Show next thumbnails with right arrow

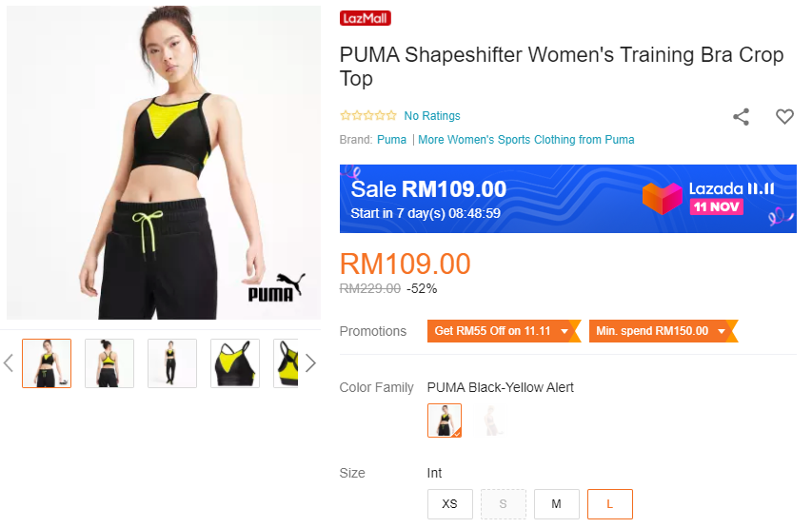[310, 362]
